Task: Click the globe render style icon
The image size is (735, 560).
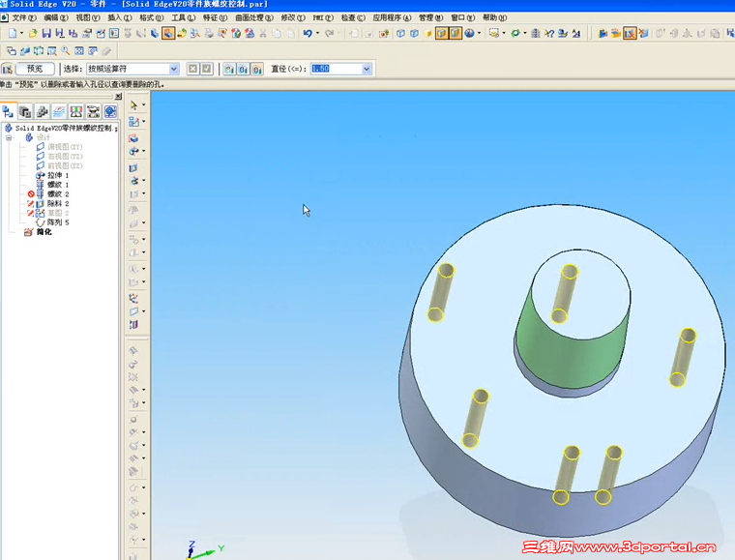Action: click(x=469, y=33)
